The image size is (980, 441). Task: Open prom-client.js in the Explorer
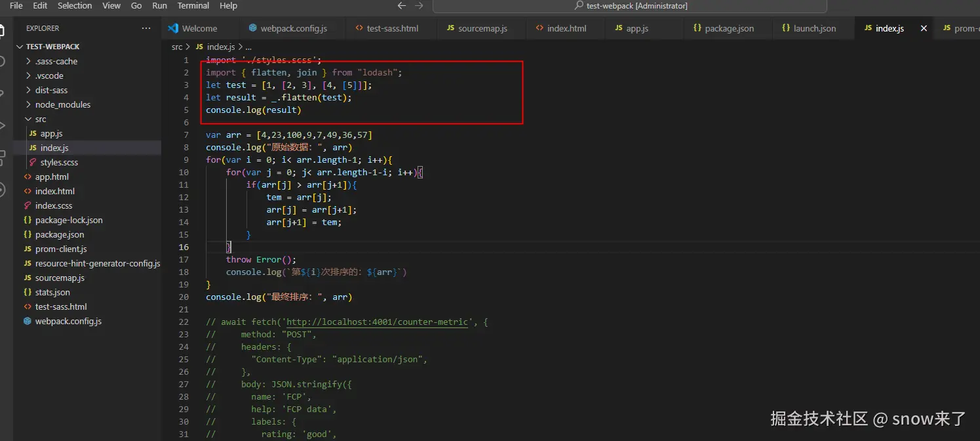click(87, 249)
